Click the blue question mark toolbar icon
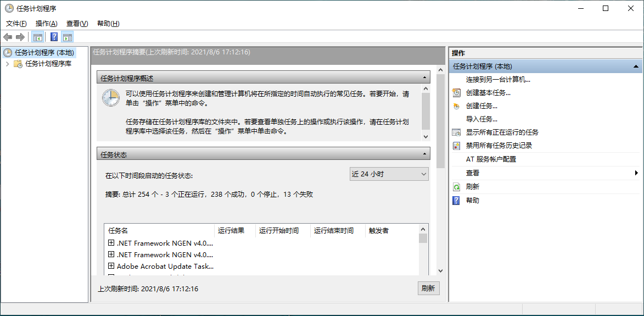 [x=54, y=37]
